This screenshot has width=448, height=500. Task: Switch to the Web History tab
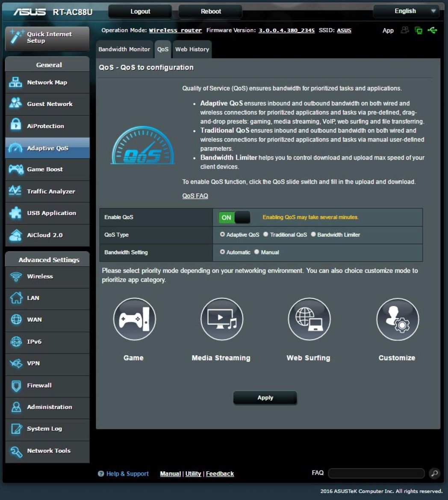point(192,49)
